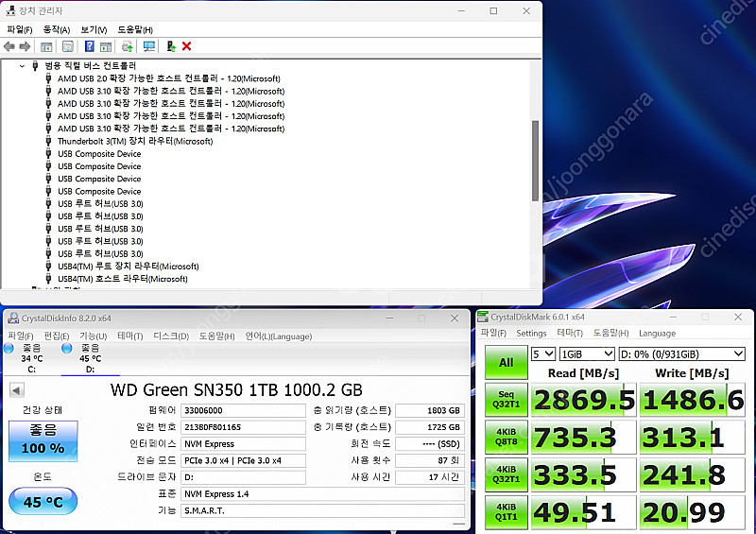Click the power-on hours value 17 시간
The width and height of the screenshot is (756, 534).
430,477
